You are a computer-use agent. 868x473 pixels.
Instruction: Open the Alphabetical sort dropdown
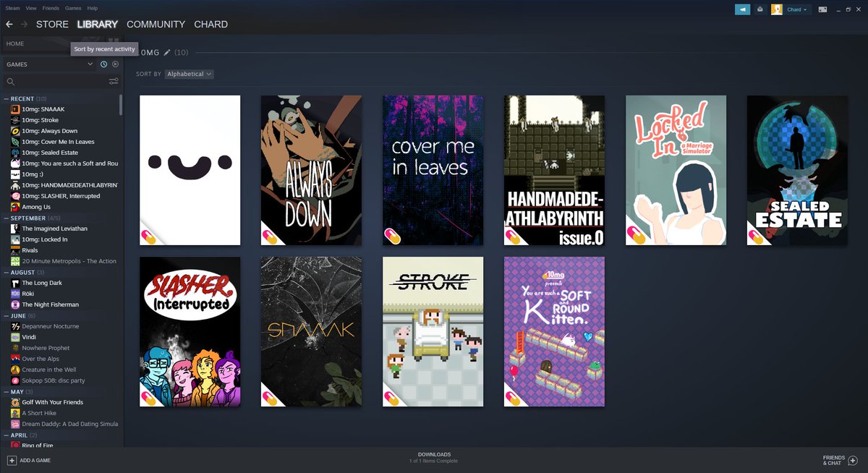[189, 74]
